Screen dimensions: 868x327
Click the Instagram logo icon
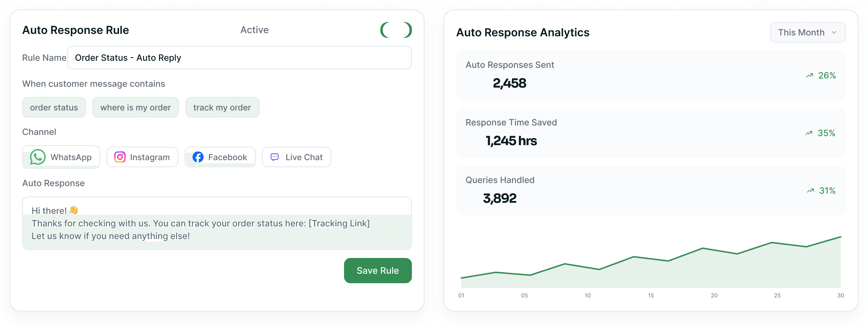point(120,157)
